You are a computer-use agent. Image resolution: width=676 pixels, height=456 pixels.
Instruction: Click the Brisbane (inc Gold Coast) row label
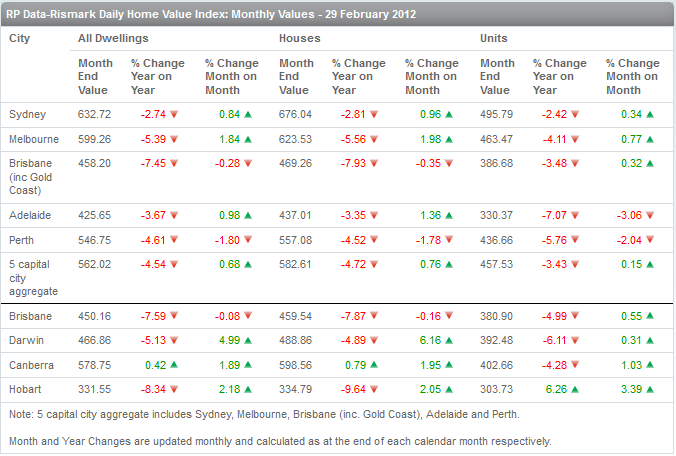pos(34,176)
